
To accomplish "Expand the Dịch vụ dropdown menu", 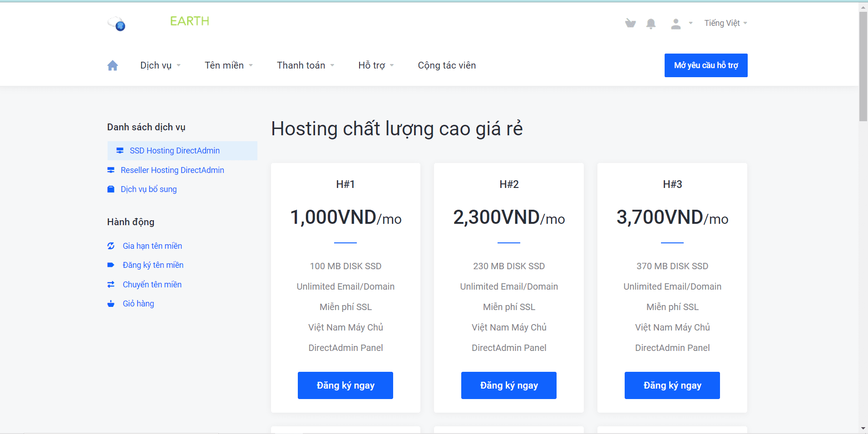I will (160, 65).
